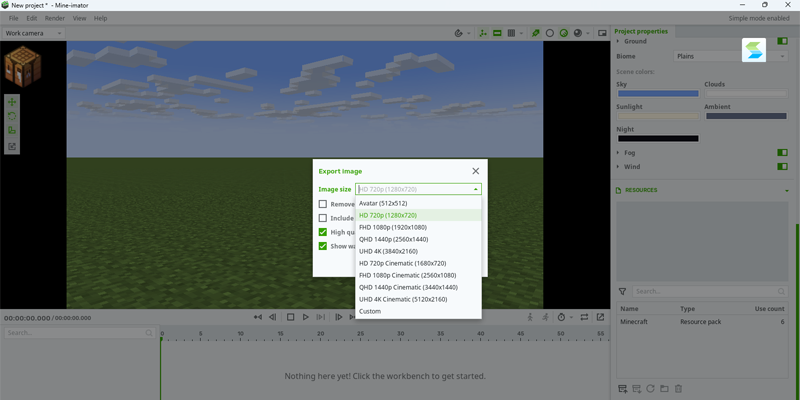The width and height of the screenshot is (800, 400).
Task: Toggle the Include checkbox in Export image
Action: [x=323, y=218]
